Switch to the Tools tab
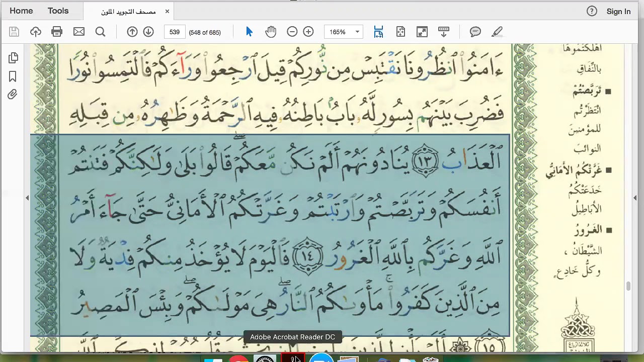644x362 pixels. pos(58,11)
